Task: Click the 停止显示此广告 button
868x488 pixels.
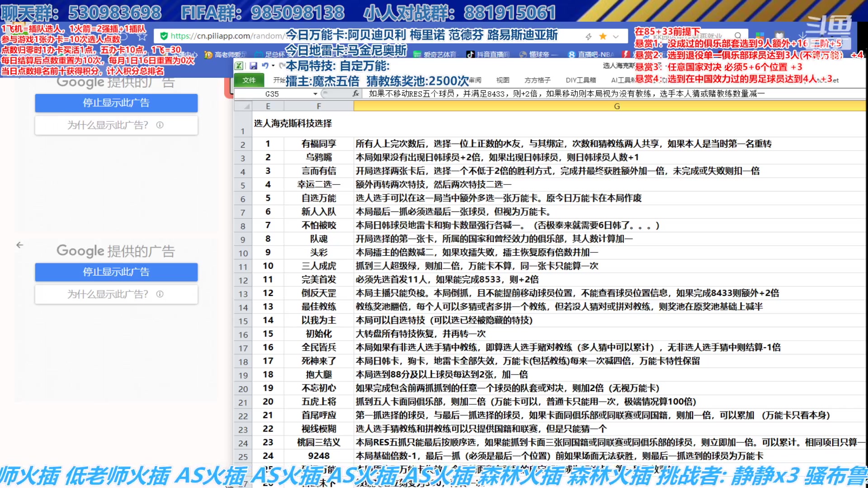Action: click(116, 103)
